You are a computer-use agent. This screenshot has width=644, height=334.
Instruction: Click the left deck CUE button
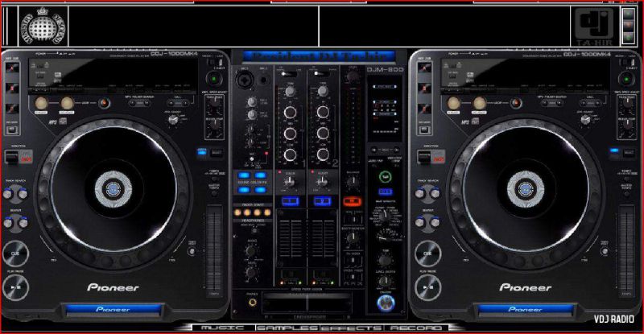point(15,254)
